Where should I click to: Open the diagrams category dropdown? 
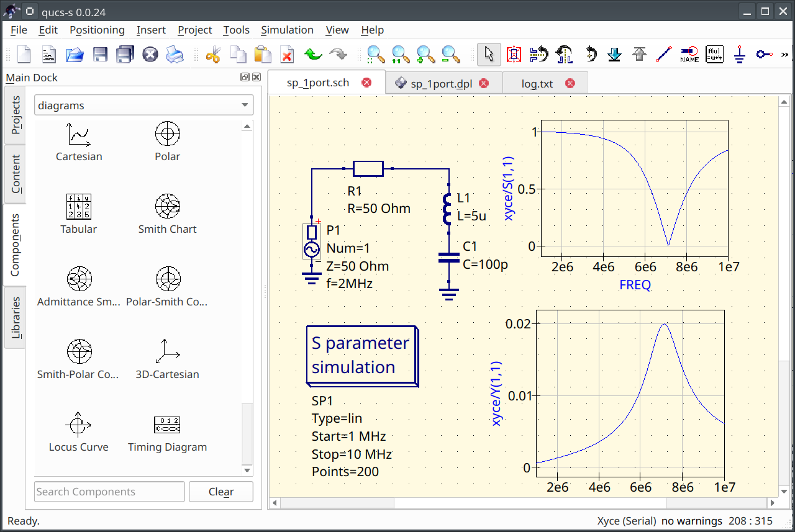[x=143, y=105]
